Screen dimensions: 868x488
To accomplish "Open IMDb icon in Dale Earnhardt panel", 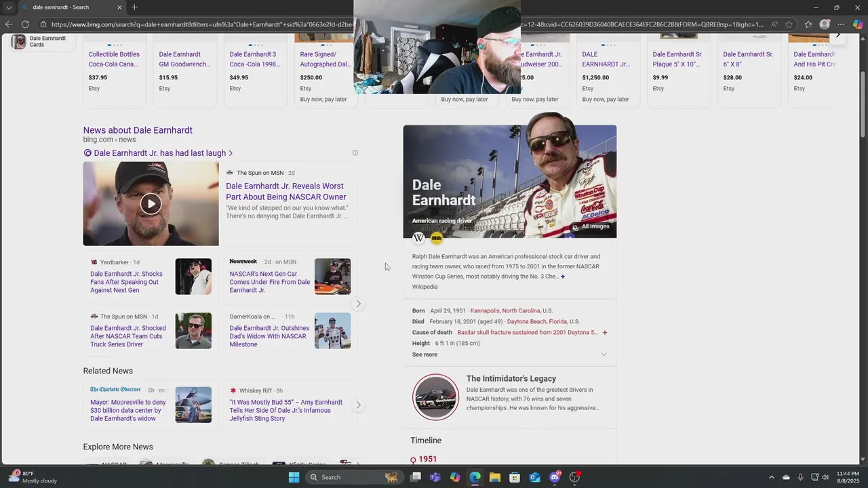I will [x=437, y=238].
